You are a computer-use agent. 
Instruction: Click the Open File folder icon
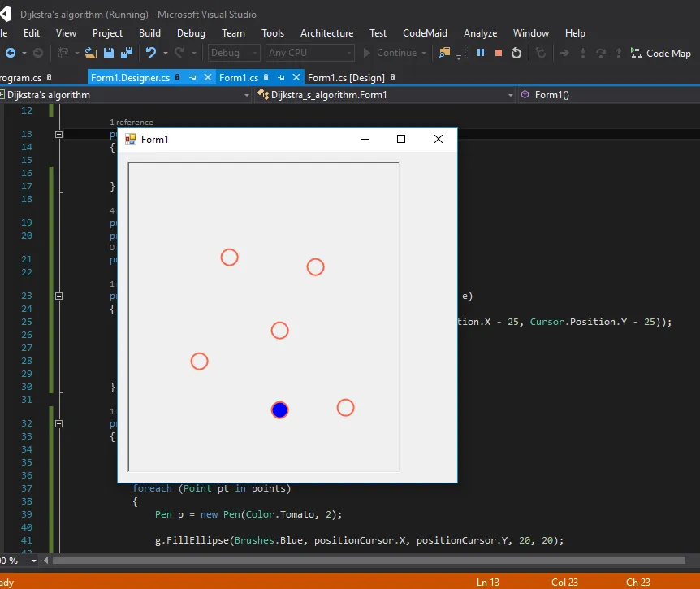tap(91, 53)
